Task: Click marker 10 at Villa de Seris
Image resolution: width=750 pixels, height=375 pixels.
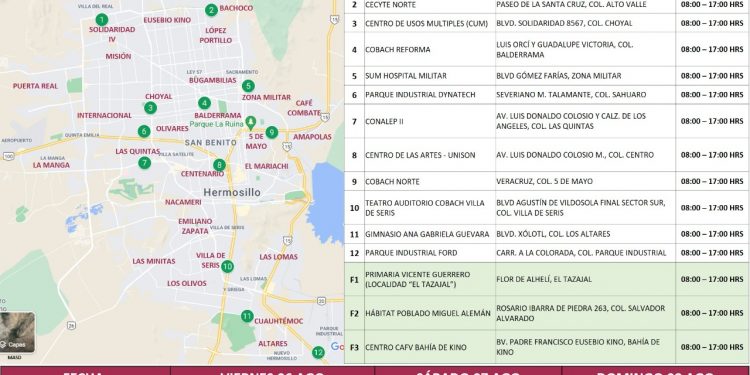Action: click(227, 266)
